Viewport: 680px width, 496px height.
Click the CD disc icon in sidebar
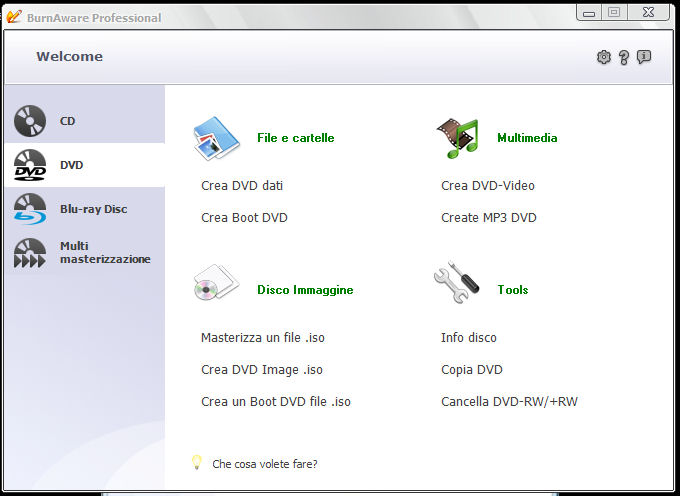[30, 121]
